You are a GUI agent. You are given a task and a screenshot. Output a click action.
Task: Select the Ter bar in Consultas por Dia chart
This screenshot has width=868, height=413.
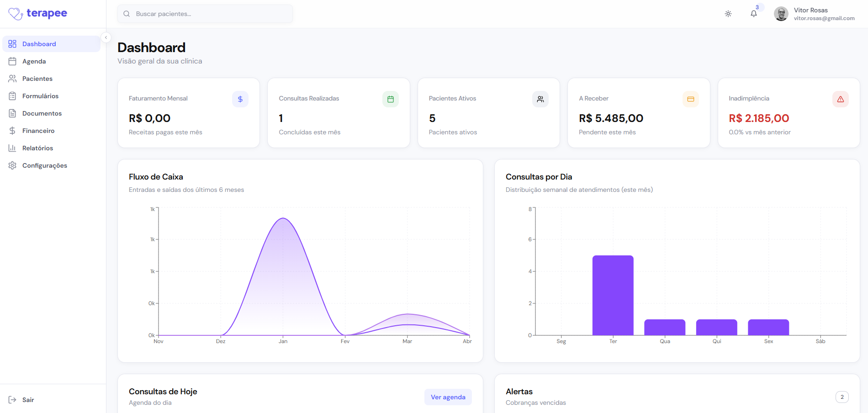(x=613, y=295)
